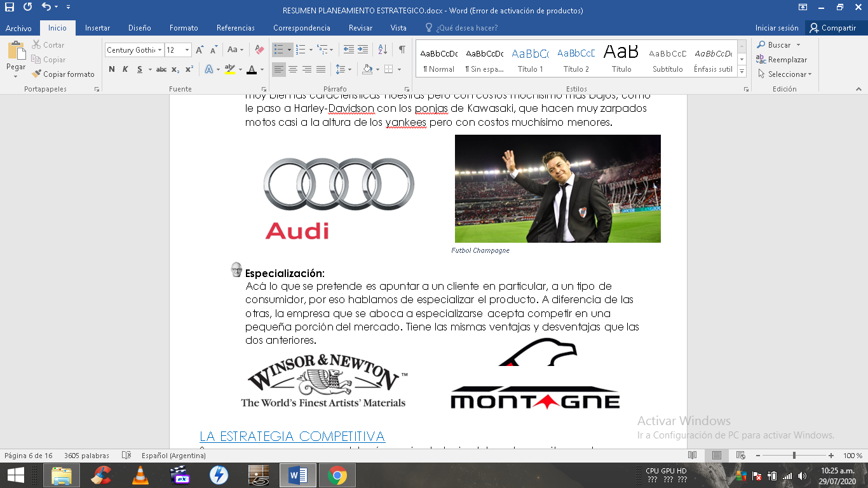
Task: Center align the paragraph
Action: [293, 69]
